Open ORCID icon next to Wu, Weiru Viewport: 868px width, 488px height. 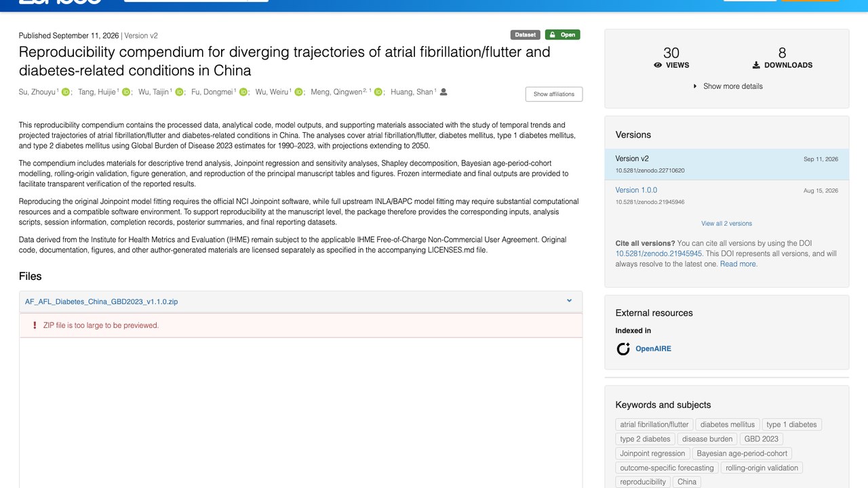pos(298,92)
